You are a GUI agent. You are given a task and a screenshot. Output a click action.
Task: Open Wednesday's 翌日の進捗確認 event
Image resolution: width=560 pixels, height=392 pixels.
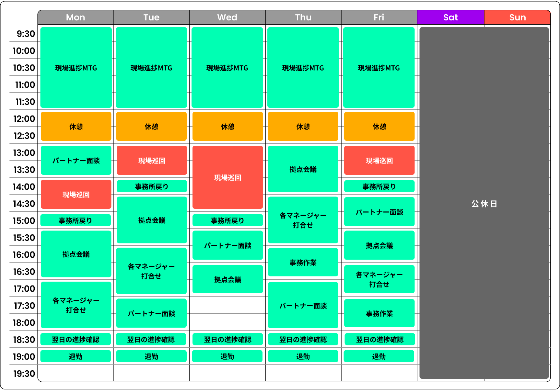(227, 339)
